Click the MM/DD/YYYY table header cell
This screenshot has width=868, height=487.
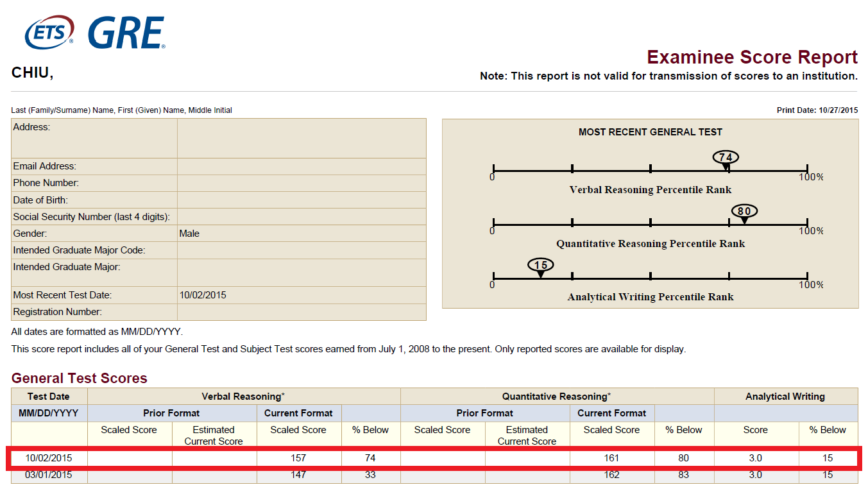[x=49, y=413]
